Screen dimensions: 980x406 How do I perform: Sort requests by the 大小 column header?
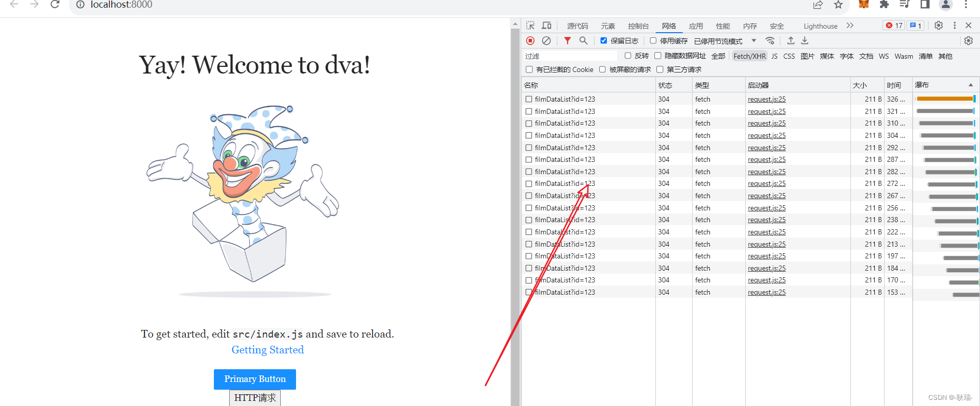(867, 85)
